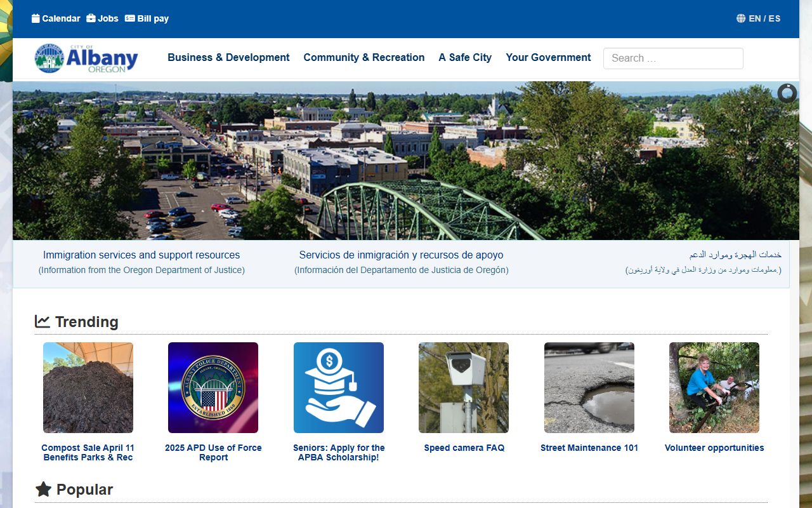Click the Albany Police Department badge thumbnail
This screenshot has width=812, height=508.
(213, 387)
